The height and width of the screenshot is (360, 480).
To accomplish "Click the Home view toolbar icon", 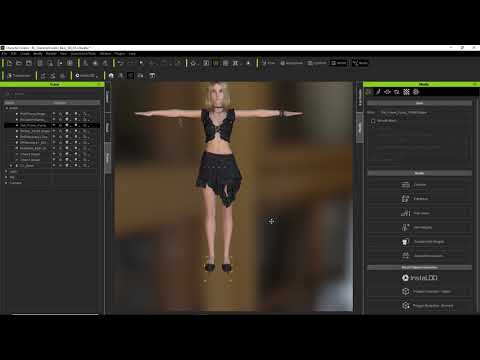I will tap(193, 63).
